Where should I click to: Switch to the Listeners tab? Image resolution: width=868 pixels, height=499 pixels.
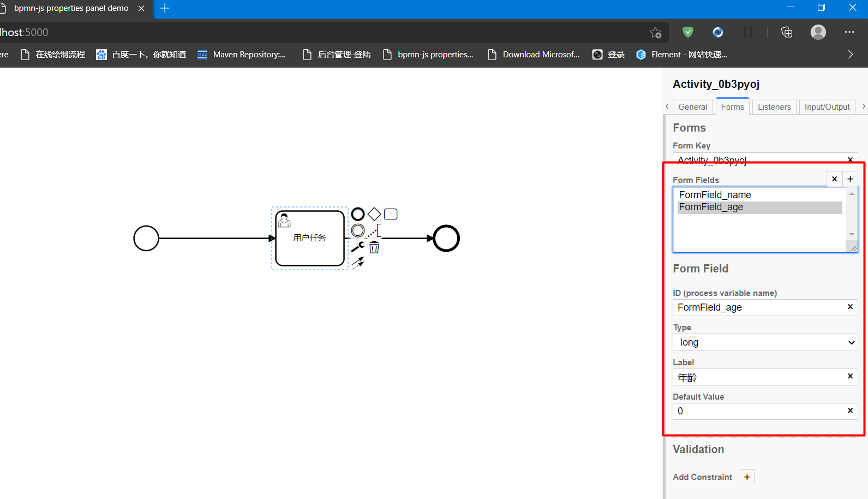point(774,107)
